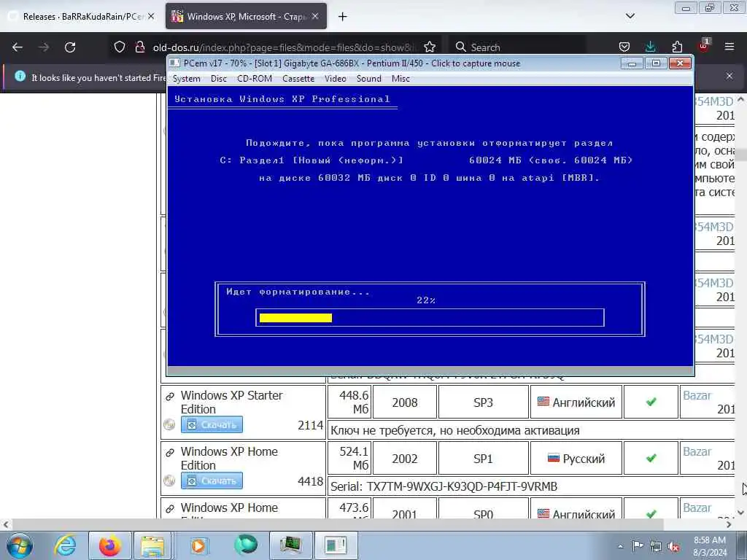Open the Firefox hamburger menu
This screenshot has width=747, height=560.
pos(729,47)
